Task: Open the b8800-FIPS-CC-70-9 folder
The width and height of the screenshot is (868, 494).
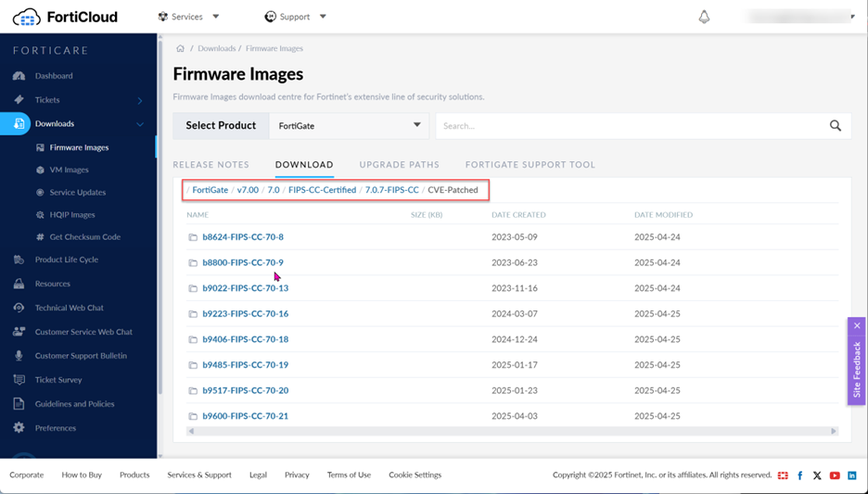Action: coord(243,263)
